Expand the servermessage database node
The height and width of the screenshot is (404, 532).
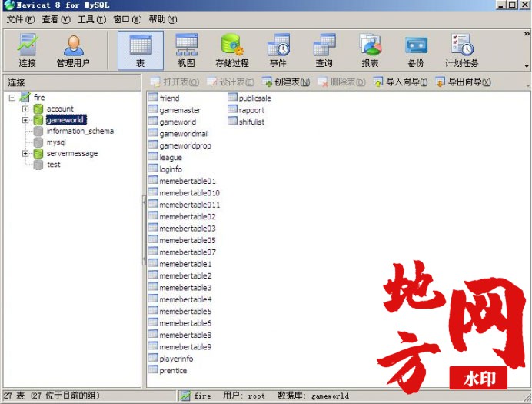[x=25, y=154]
